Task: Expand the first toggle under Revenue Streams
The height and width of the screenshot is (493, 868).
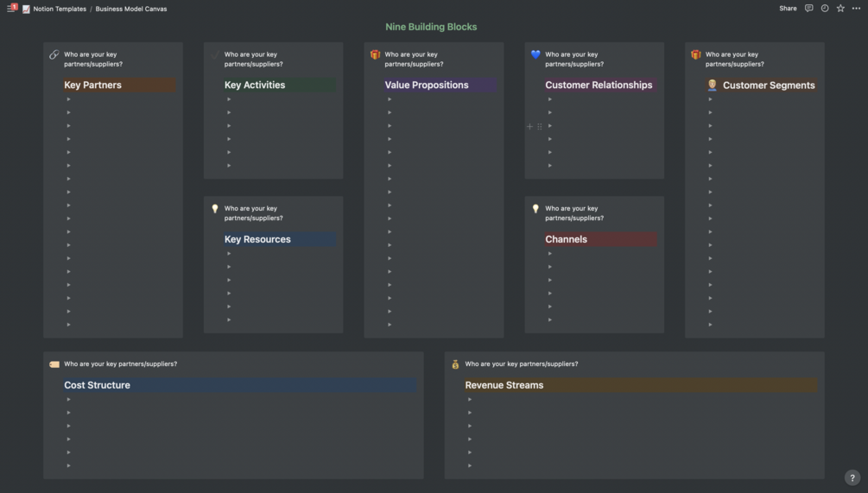Action: [470, 399]
